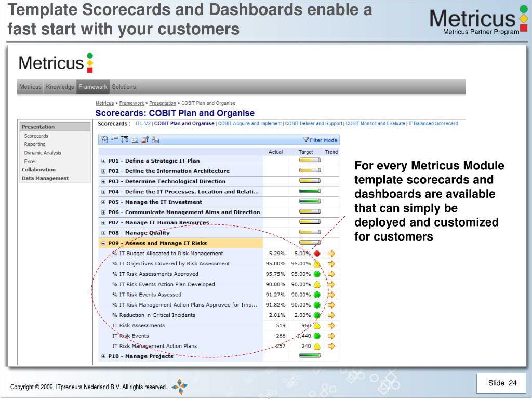Image resolution: width=532 pixels, height=399 pixels.
Task: Click the 123 number format toolbar icon
Action: [x=155, y=140]
